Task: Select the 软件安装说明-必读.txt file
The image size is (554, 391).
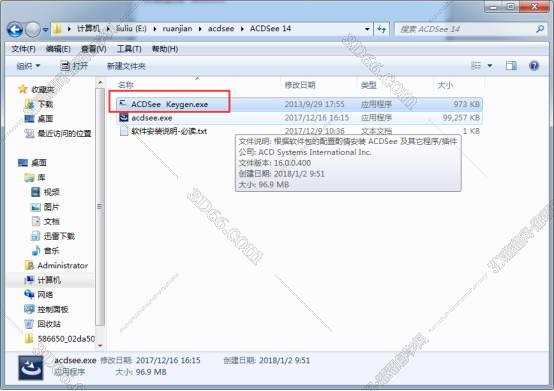Action: 169,131
